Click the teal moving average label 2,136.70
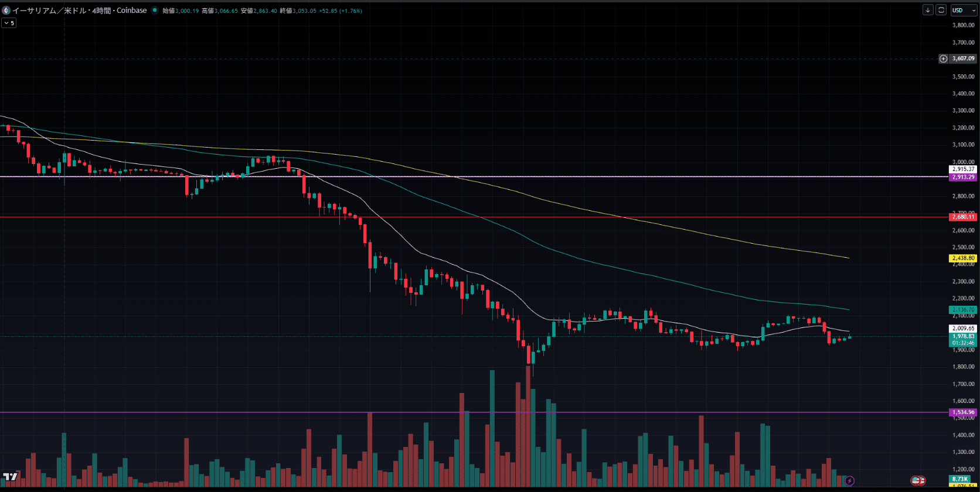 coord(963,309)
